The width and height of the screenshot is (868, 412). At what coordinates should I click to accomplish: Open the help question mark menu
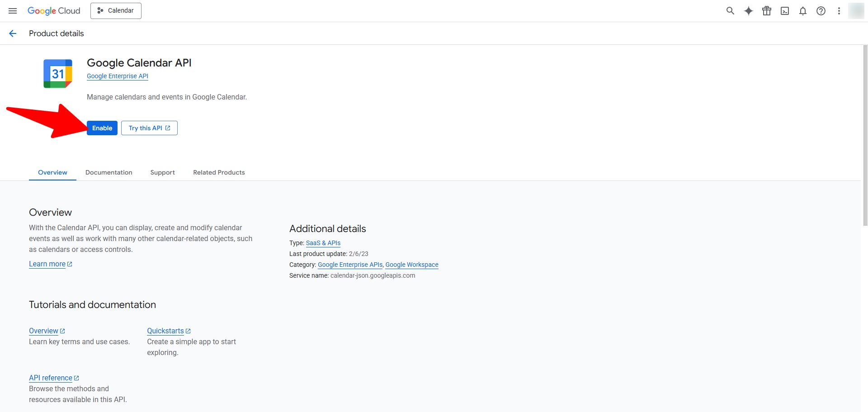pyautogui.click(x=821, y=11)
